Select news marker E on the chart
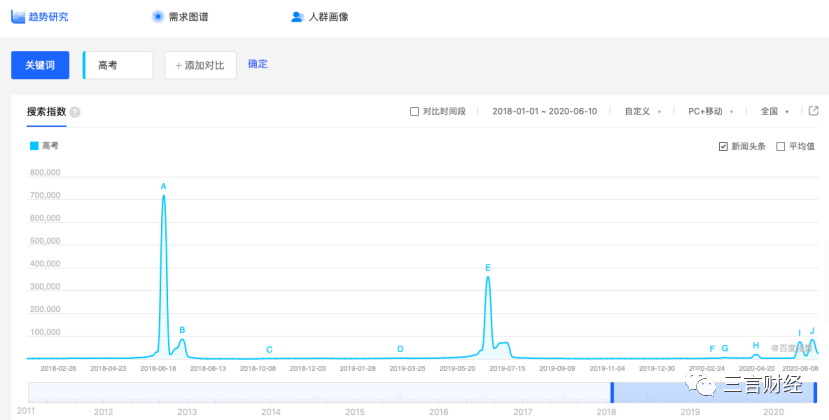829x420 pixels. point(488,268)
